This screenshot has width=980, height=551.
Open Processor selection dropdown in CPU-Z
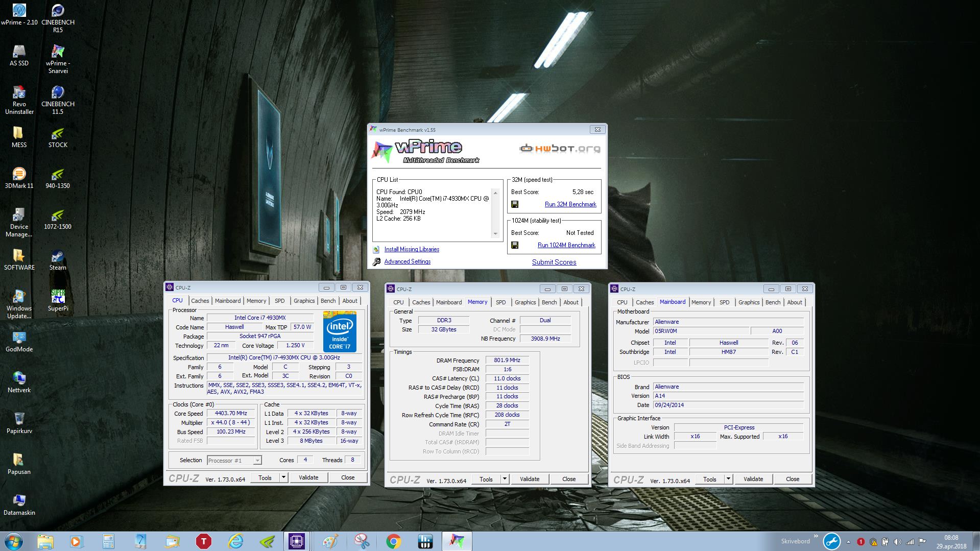234,461
